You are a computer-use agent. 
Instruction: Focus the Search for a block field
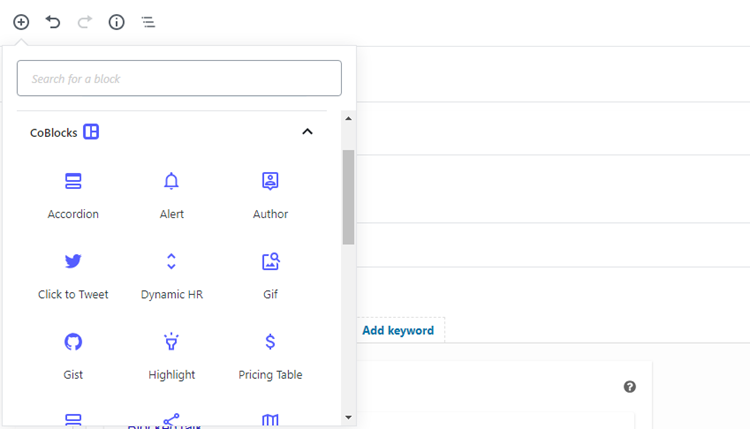(x=179, y=78)
